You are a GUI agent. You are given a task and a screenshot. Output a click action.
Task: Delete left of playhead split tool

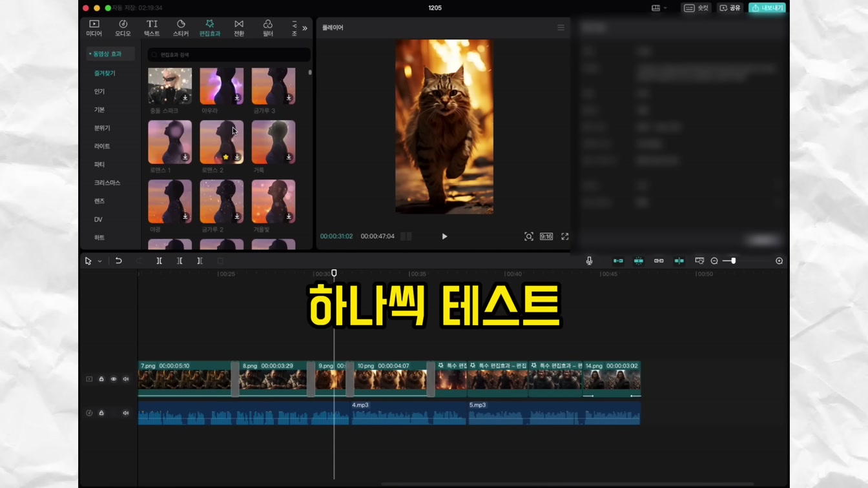(x=180, y=261)
